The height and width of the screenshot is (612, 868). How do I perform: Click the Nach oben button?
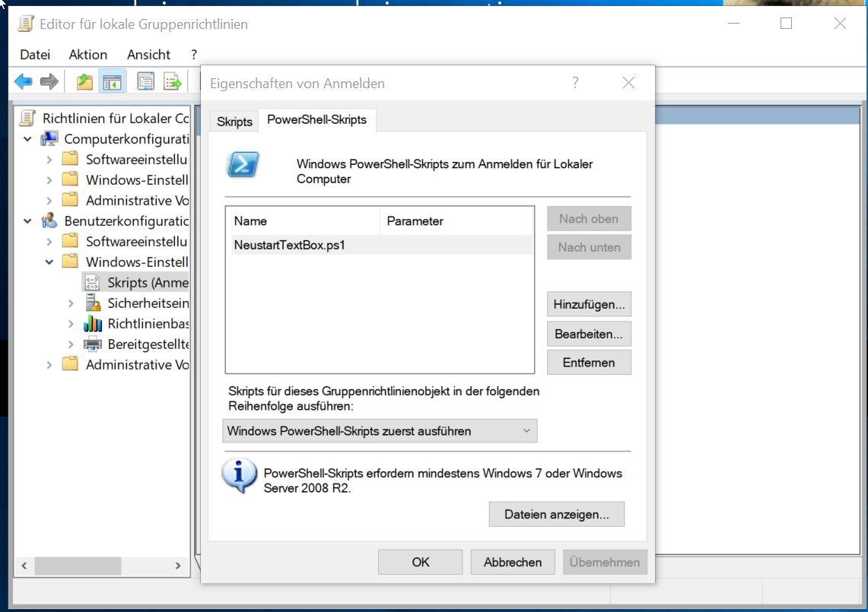(x=589, y=219)
